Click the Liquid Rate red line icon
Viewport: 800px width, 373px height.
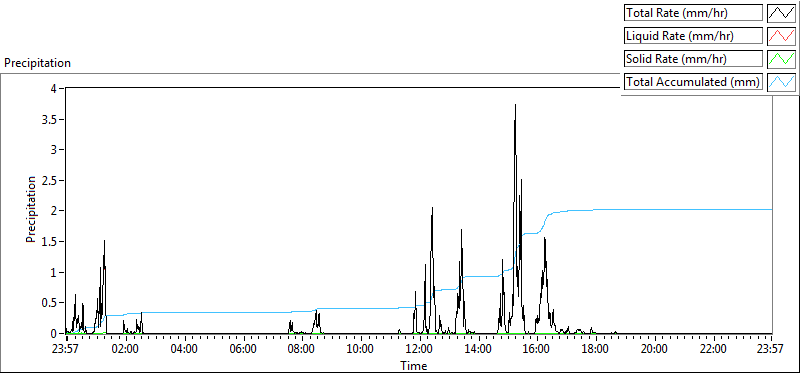tap(781, 36)
